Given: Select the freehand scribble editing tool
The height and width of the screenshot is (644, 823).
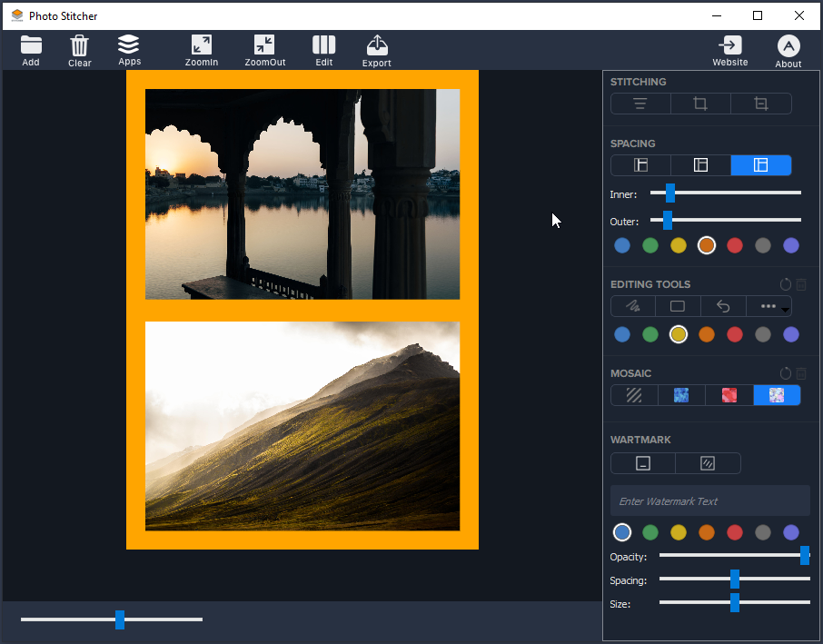Looking at the screenshot, I should click(x=633, y=306).
